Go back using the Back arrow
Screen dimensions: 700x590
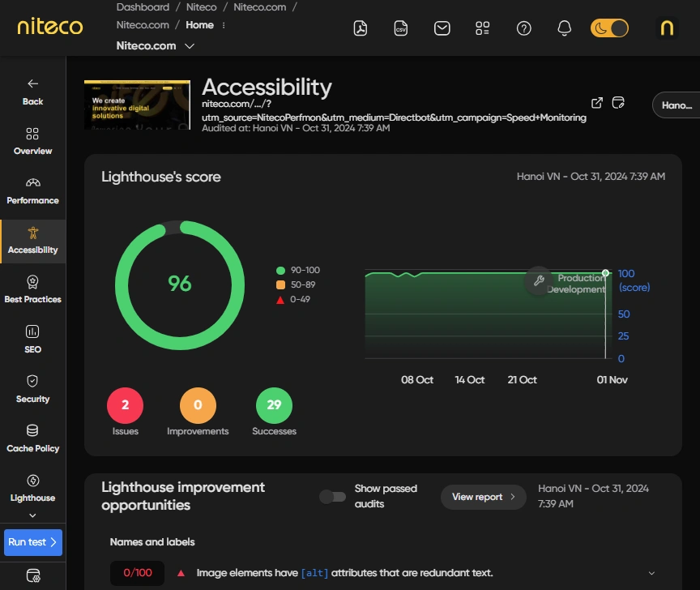click(32, 92)
